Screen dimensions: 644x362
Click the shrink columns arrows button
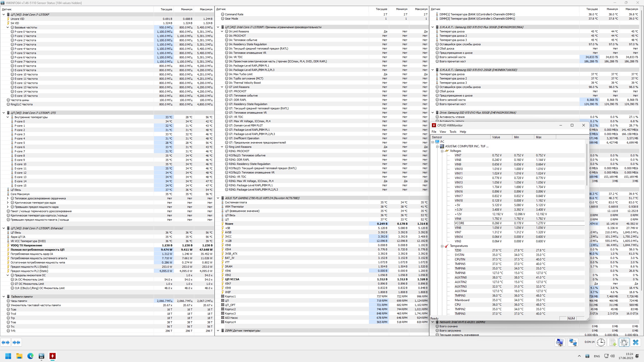coord(16,342)
